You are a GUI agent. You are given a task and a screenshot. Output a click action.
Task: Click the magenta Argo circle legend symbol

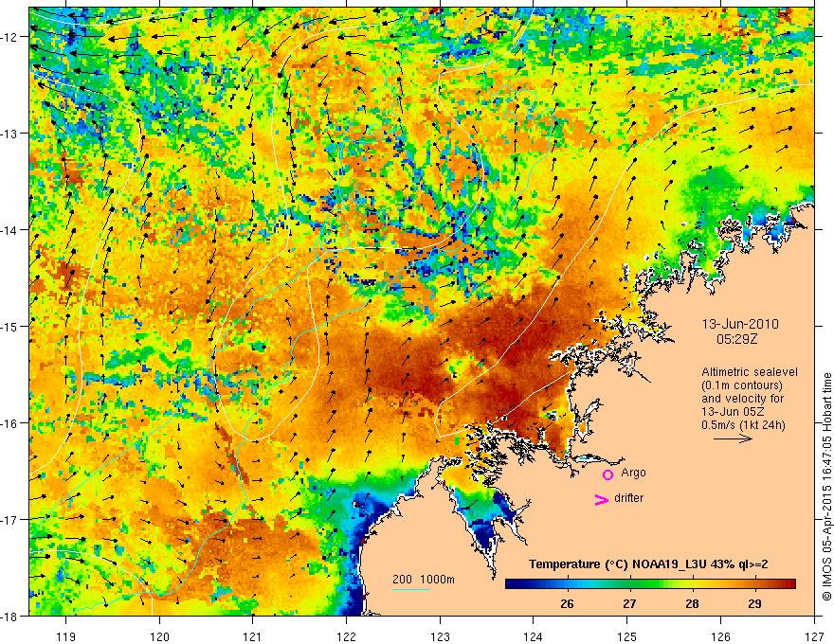(x=607, y=474)
